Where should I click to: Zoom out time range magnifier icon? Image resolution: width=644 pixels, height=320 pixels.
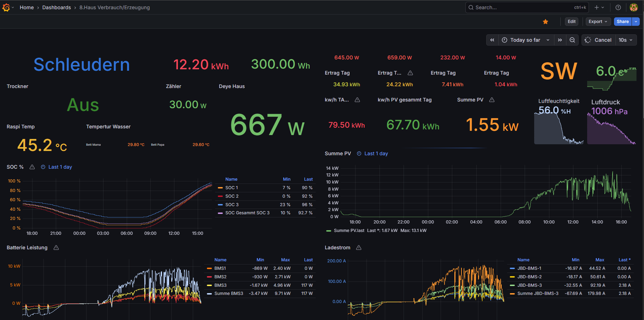572,40
